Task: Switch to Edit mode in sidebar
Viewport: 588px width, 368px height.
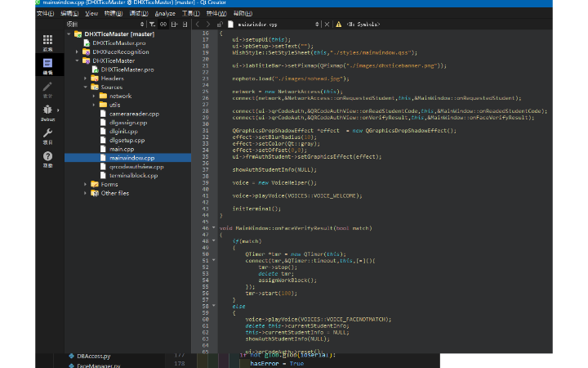Action: [x=47, y=63]
